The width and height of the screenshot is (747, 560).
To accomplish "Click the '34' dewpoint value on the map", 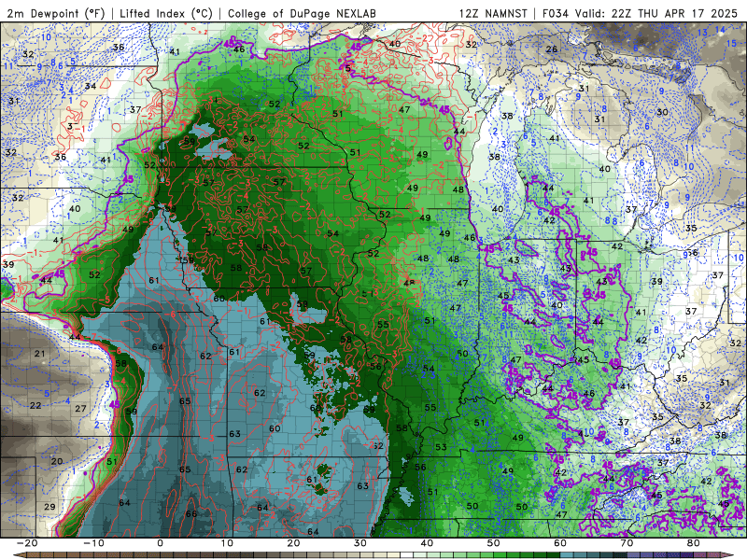I will click(90, 86).
